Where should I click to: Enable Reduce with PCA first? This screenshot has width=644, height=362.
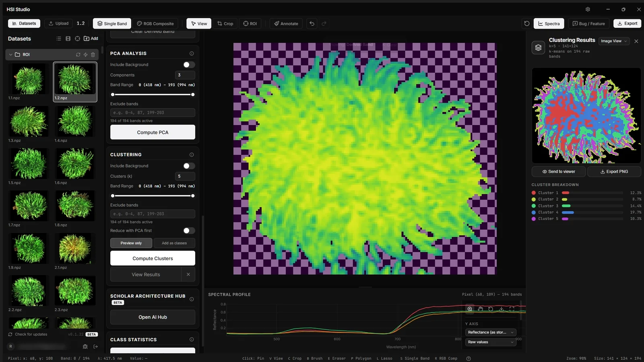click(189, 230)
